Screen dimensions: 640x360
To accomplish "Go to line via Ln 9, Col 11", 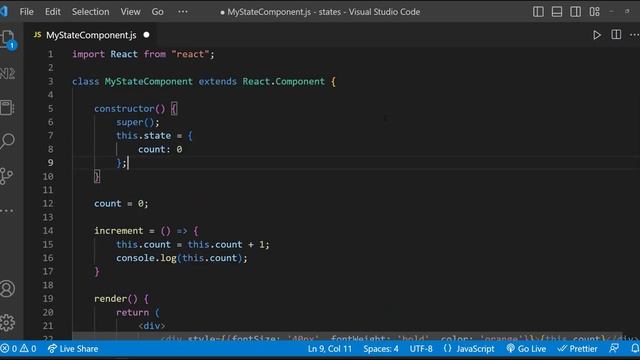I will [329, 349].
